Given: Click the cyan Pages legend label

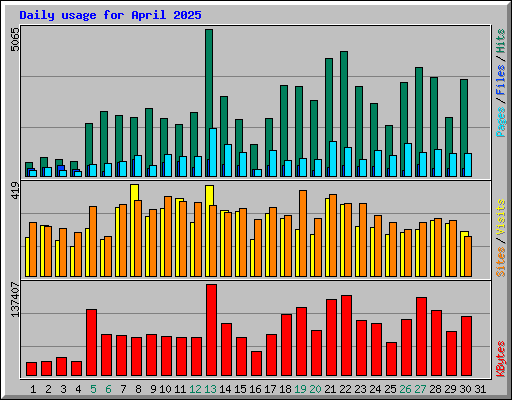Looking at the screenshot, I should click(x=501, y=122).
